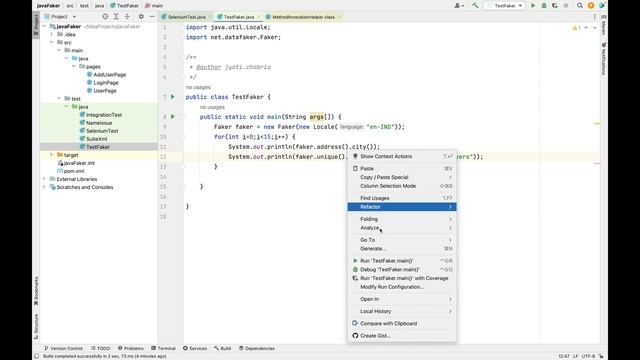Open the warnings indicator in editor corner
This screenshot has width=640, height=360.
[x=576, y=28]
